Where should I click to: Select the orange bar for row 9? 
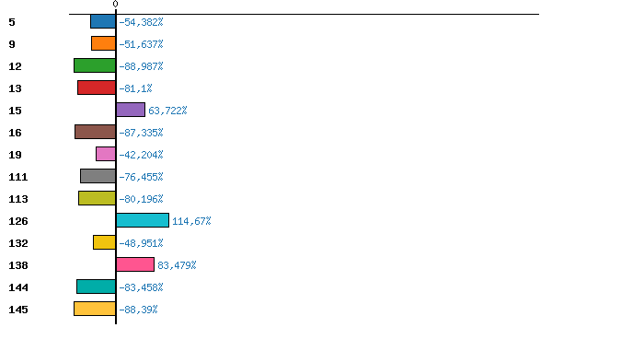point(103,43)
